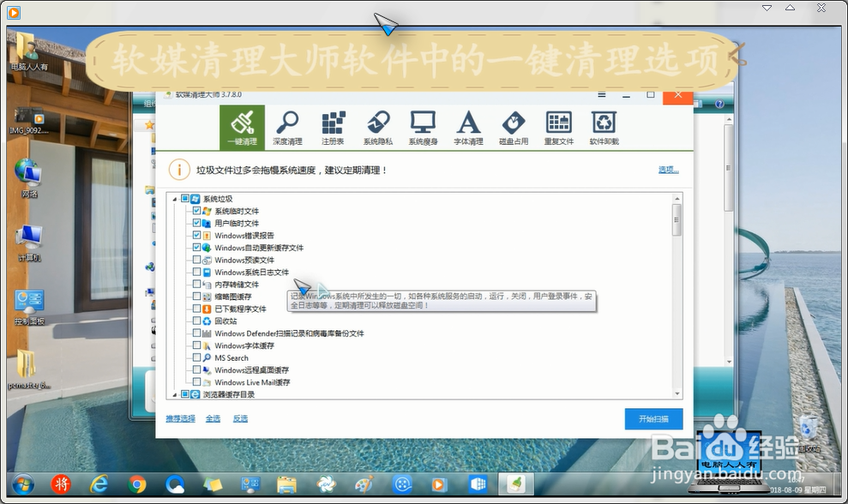Click the 全选 link

pyautogui.click(x=214, y=418)
